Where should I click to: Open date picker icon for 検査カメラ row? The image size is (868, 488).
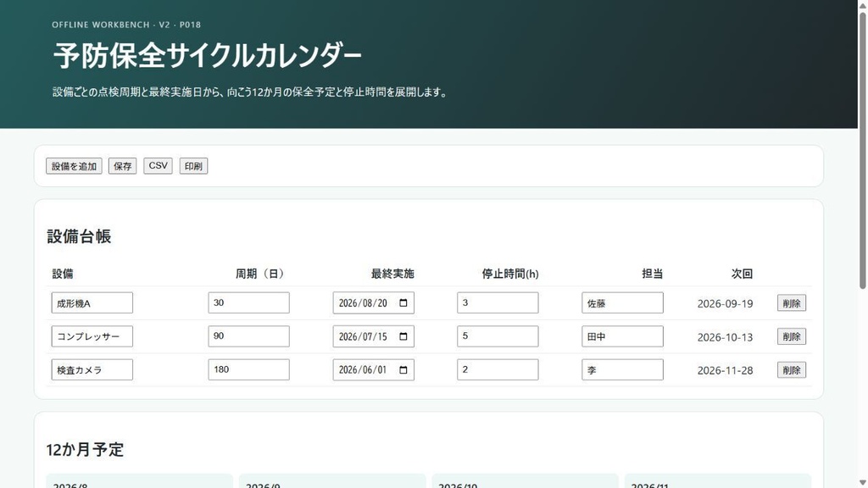tap(403, 370)
